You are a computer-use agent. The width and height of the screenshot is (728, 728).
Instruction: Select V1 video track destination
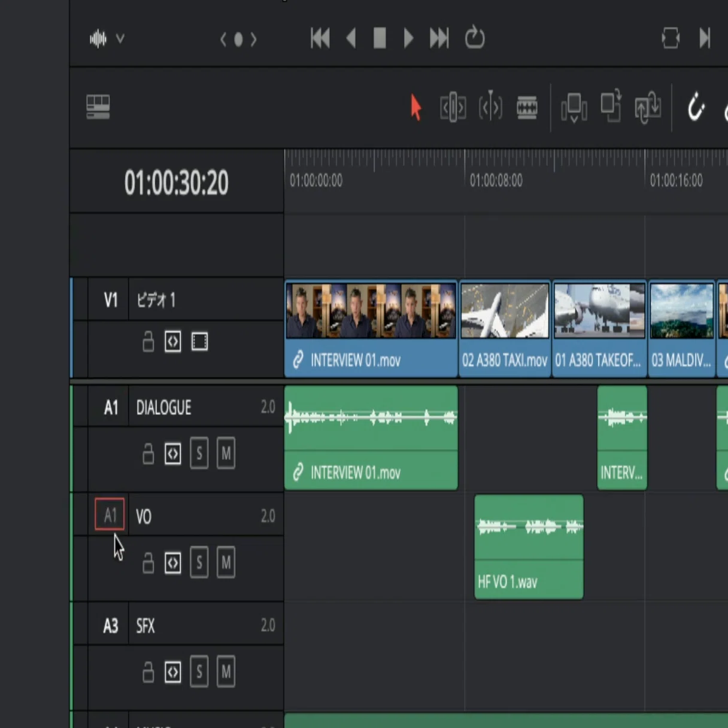(111, 300)
